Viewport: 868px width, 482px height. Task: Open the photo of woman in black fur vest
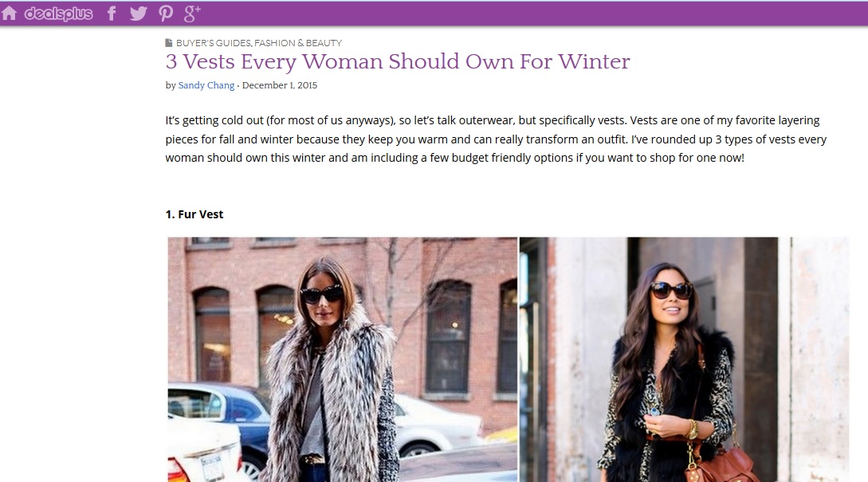684,359
